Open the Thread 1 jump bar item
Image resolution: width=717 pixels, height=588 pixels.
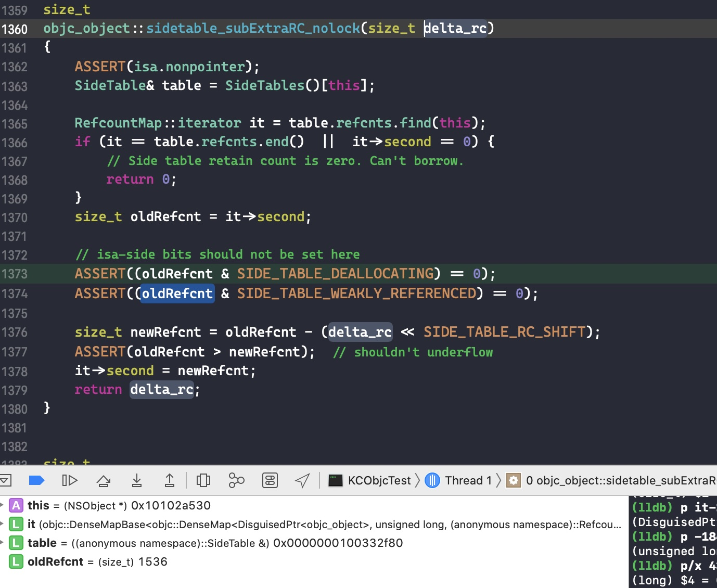point(458,480)
